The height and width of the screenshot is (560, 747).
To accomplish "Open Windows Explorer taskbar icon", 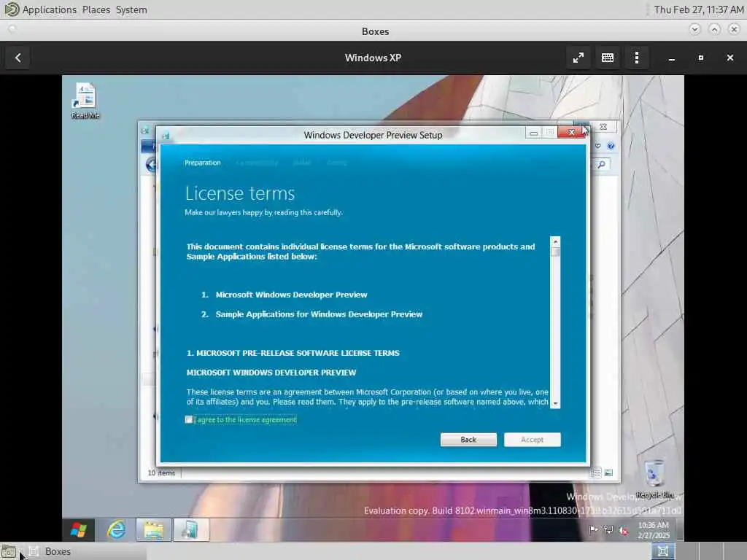I will coord(153,530).
